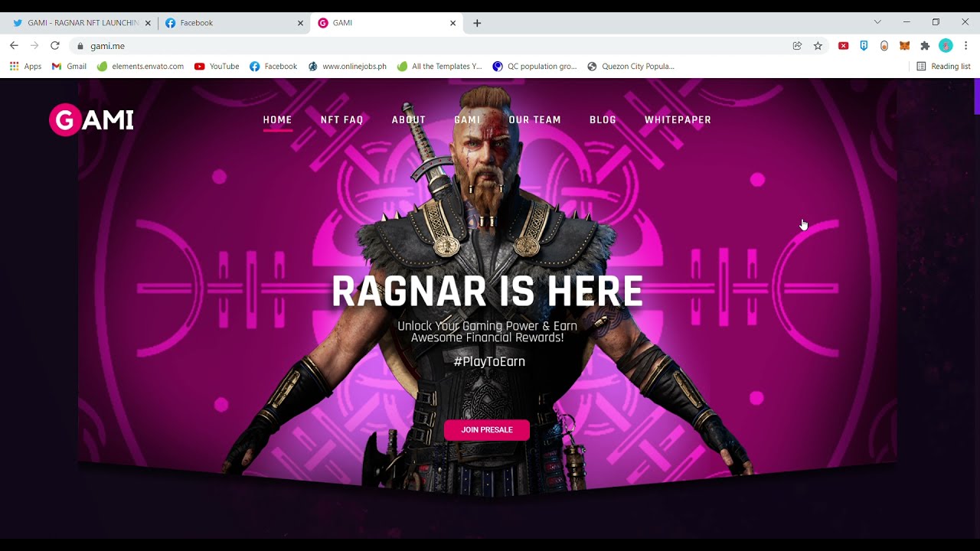Click the RAGNAR IS HERE headline
Image resolution: width=980 pixels, height=551 pixels.
487,292
